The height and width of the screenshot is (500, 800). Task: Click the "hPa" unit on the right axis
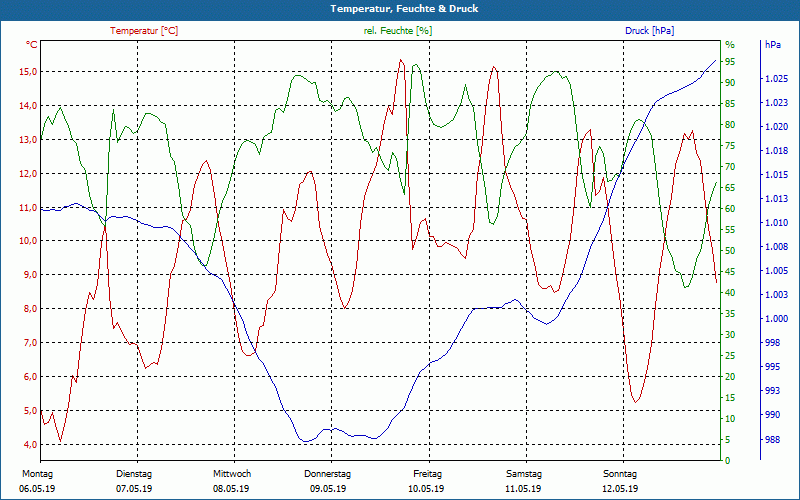click(773, 45)
